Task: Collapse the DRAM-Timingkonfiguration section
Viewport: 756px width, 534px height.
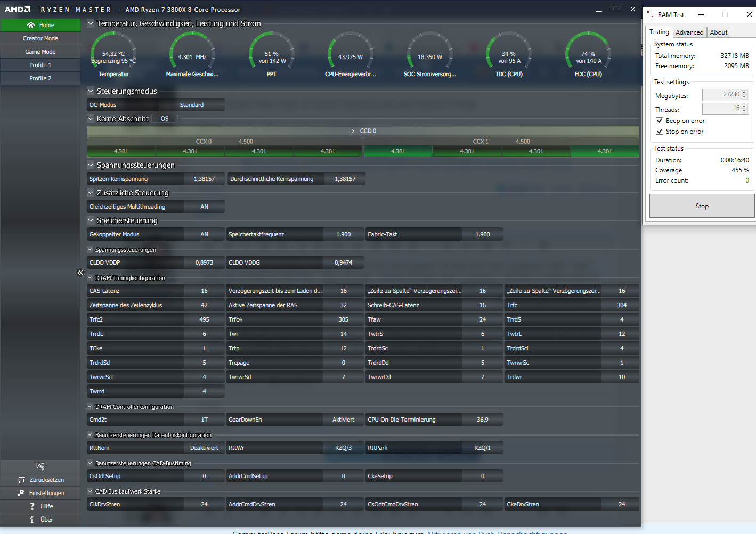Action: point(90,278)
